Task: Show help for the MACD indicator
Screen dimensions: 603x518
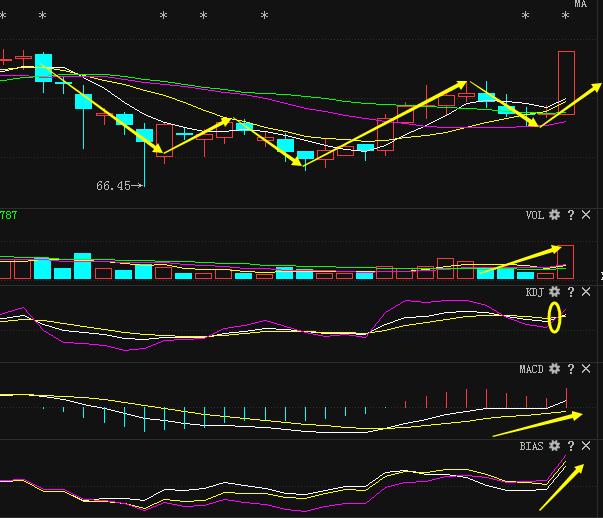Action: click(571, 369)
